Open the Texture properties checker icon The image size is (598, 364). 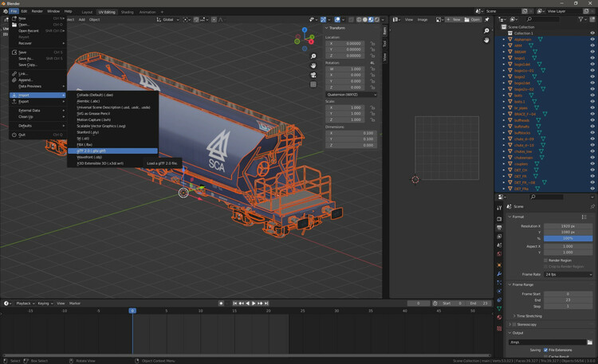[x=499, y=328]
